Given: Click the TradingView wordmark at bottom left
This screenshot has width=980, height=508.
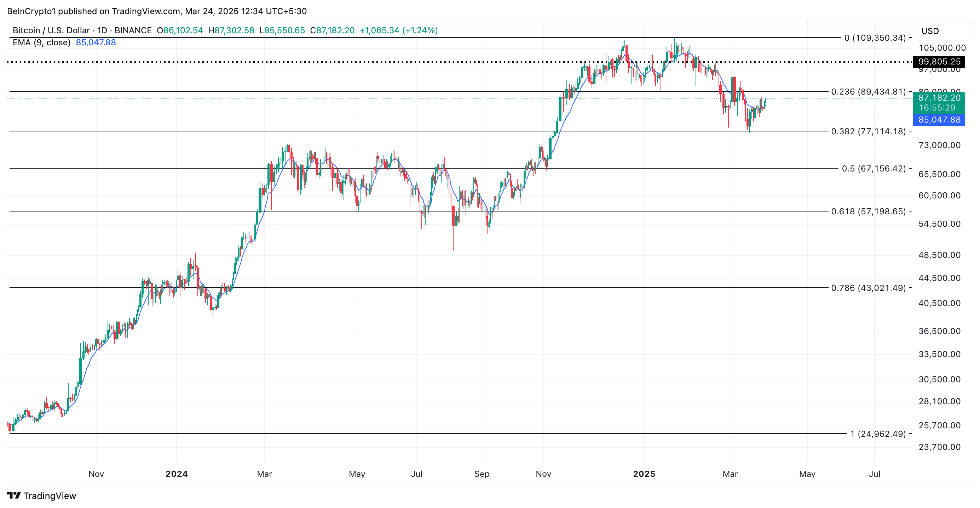Looking at the screenshot, I should 50,496.
